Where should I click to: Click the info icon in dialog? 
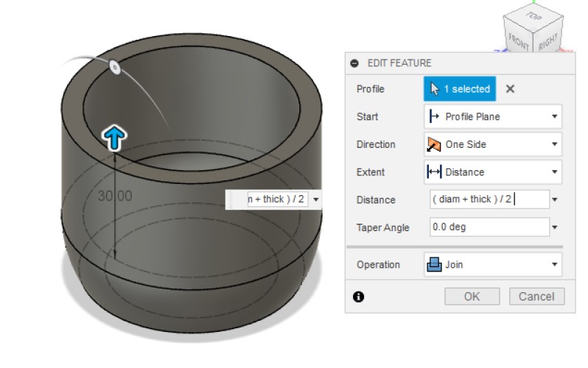tap(358, 297)
